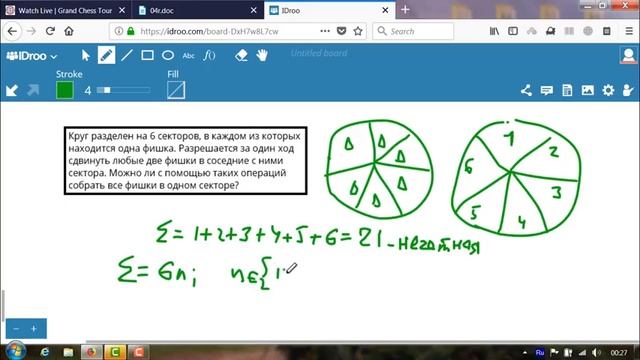Adjust the stroke width slider
Viewport: 640px width, 360px height.
tap(123, 90)
